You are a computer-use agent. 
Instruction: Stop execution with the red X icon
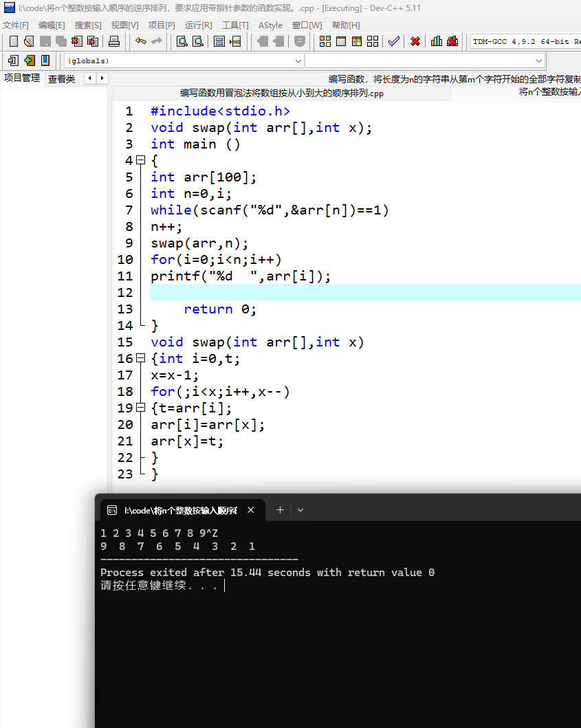click(x=415, y=41)
